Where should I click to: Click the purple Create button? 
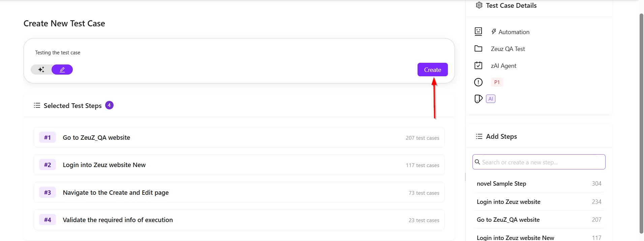tap(432, 70)
